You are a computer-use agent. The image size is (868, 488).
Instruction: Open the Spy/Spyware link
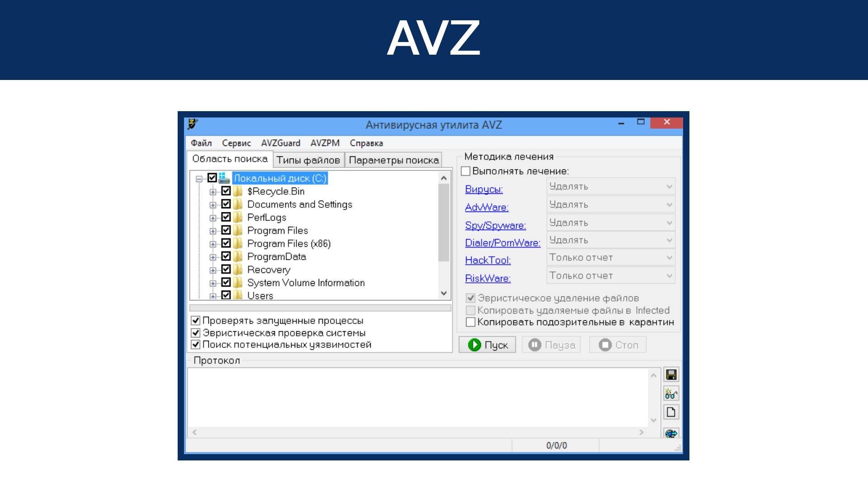click(495, 225)
